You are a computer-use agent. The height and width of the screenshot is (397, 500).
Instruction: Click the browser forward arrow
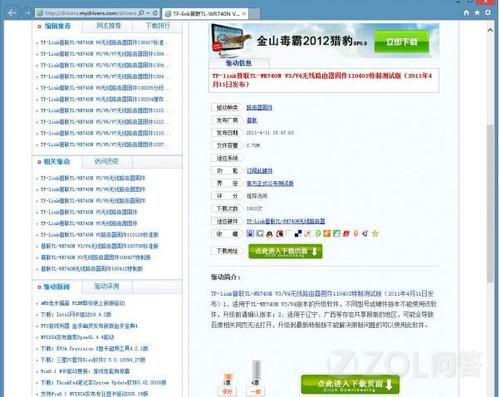(27, 13)
